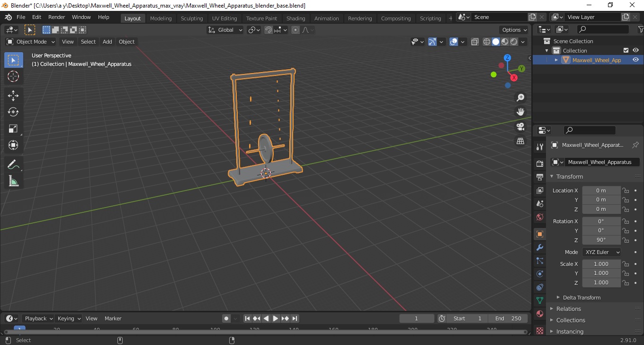The image size is (644, 345).
Task: Switch to Material Preview shading
Action: pyautogui.click(x=505, y=42)
